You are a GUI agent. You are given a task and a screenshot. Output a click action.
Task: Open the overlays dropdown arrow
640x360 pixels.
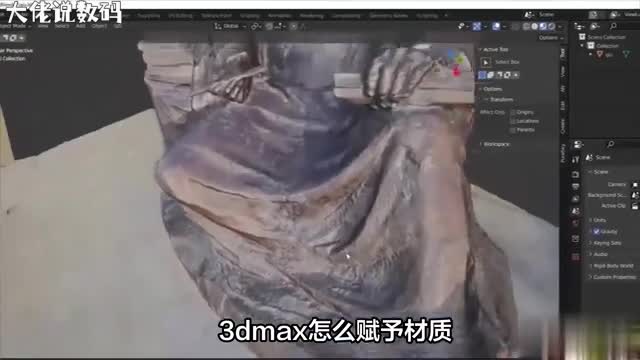tap(504, 26)
